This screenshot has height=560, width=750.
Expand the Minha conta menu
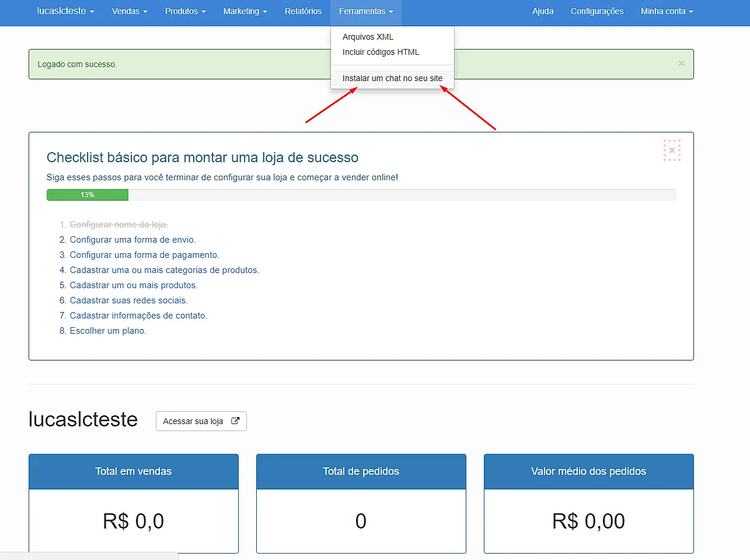pyautogui.click(x=667, y=11)
